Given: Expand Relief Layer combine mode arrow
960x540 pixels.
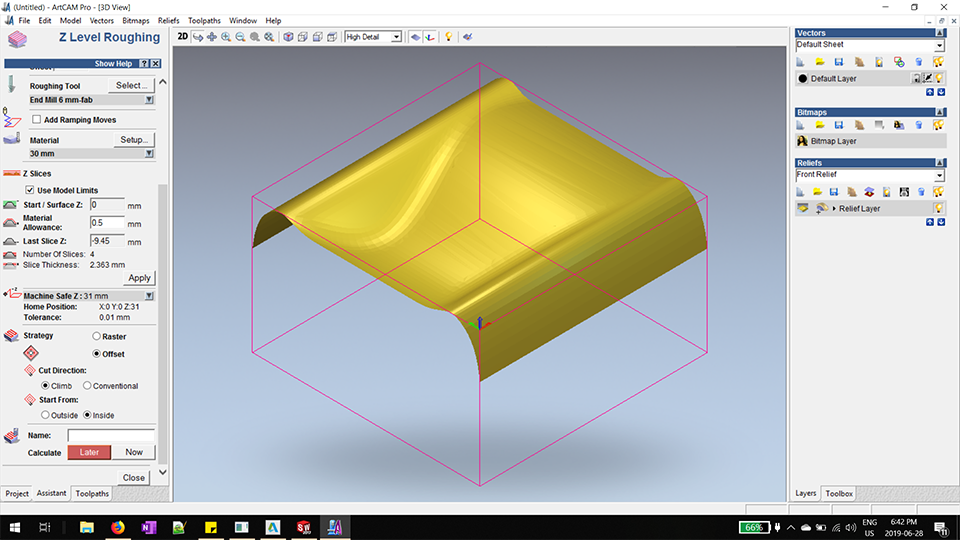Looking at the screenshot, I should 833,209.
